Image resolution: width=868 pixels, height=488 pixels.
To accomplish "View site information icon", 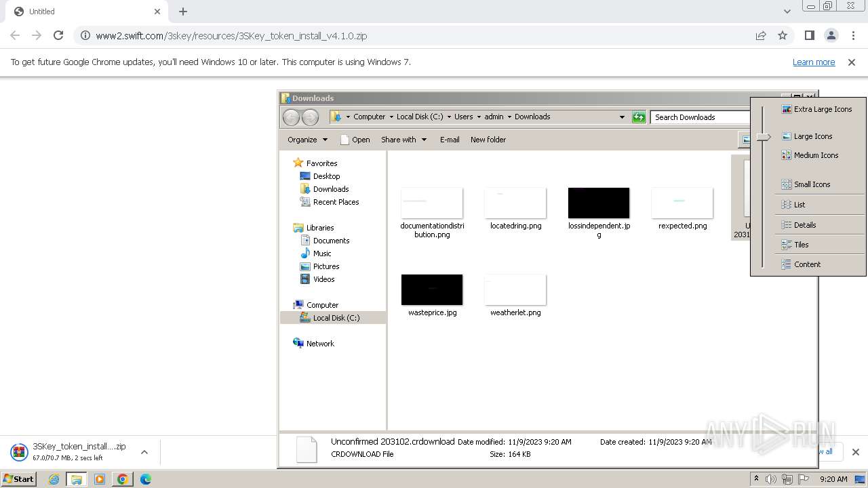I will 84,35.
